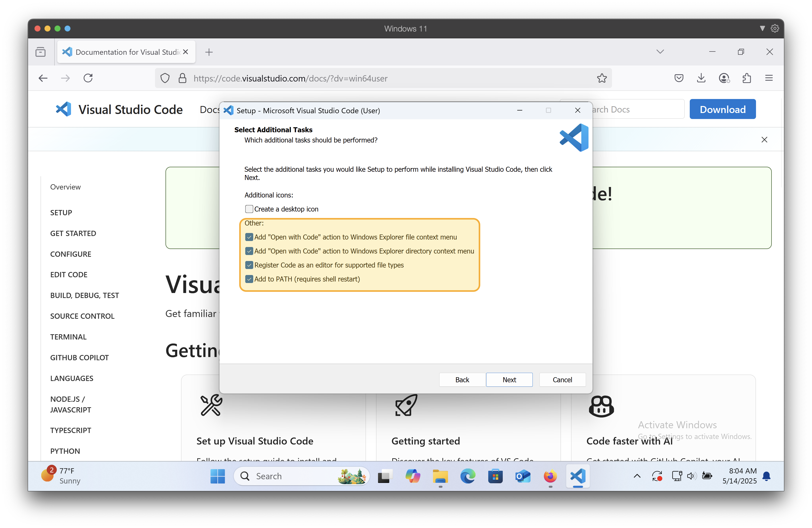Expand the GITHUB COPILOT section
Viewport: 812px width, 528px height.
click(x=79, y=357)
